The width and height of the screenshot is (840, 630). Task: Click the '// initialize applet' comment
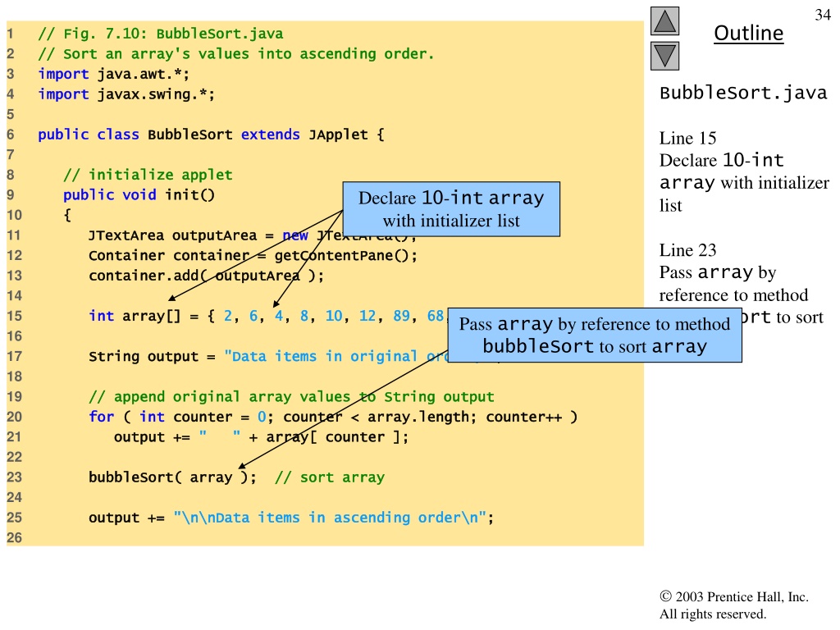(148, 176)
